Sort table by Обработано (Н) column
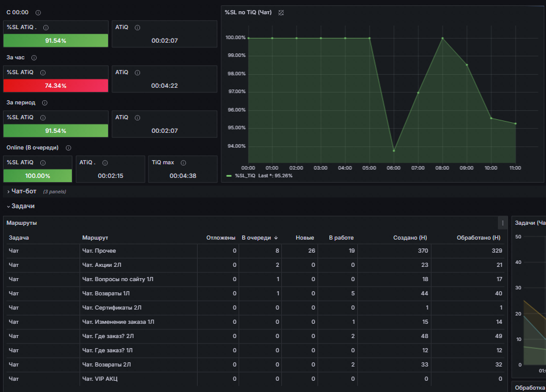The width and height of the screenshot is (546, 392). 478,238
